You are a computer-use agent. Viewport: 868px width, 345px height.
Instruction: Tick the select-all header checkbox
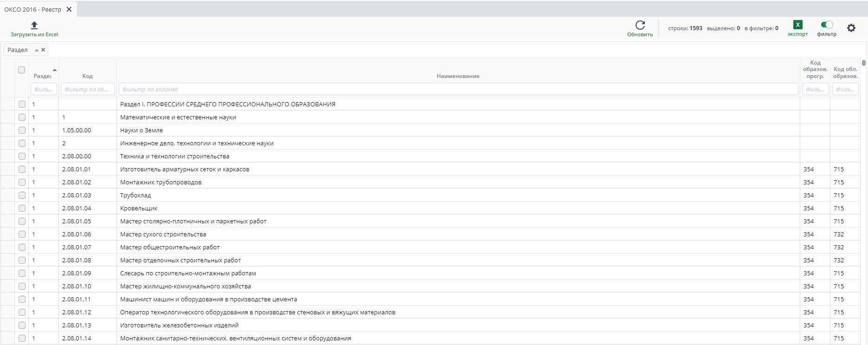(x=21, y=70)
